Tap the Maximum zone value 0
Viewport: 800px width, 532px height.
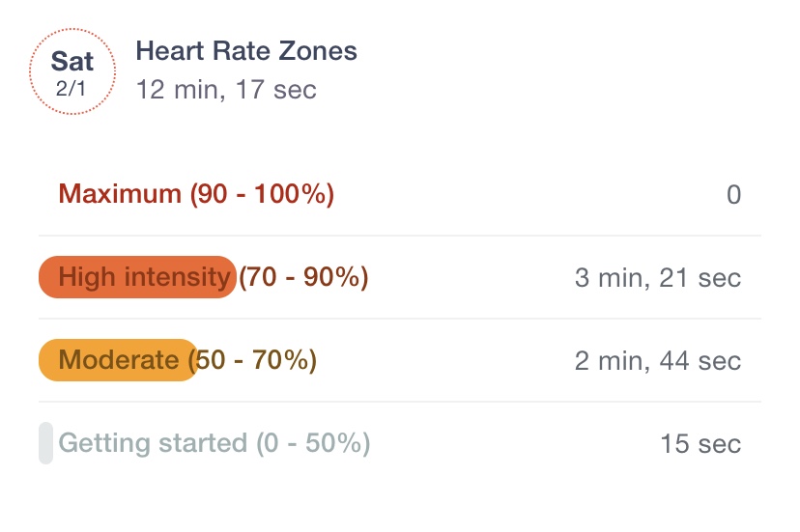coord(733,195)
